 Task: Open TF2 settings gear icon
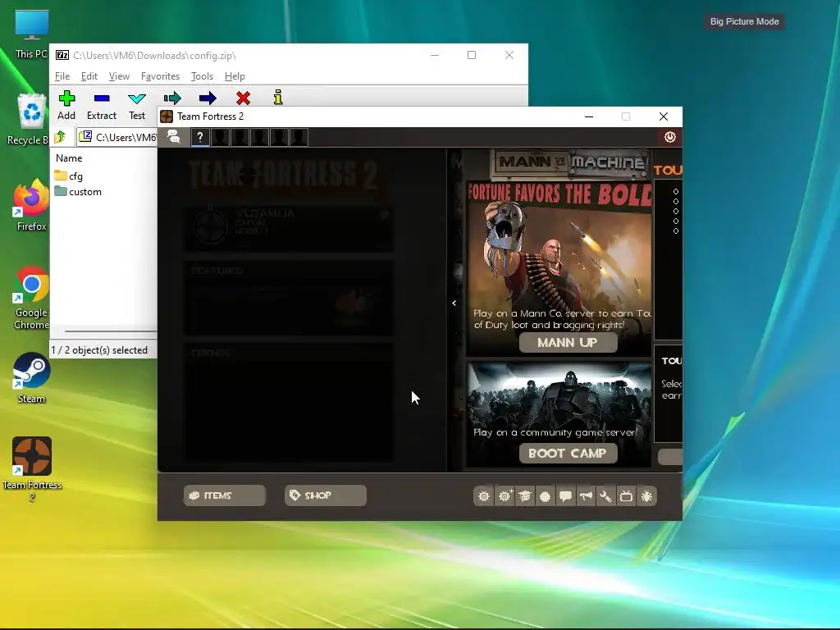pos(484,496)
